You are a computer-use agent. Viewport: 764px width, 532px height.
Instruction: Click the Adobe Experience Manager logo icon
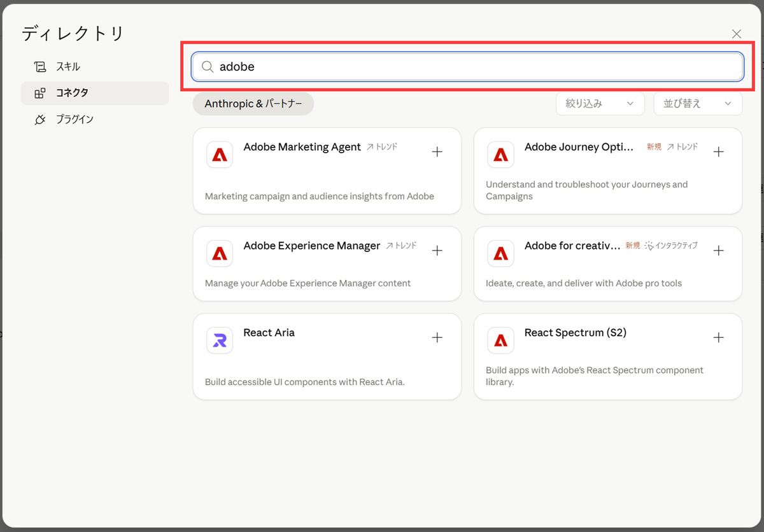point(220,253)
